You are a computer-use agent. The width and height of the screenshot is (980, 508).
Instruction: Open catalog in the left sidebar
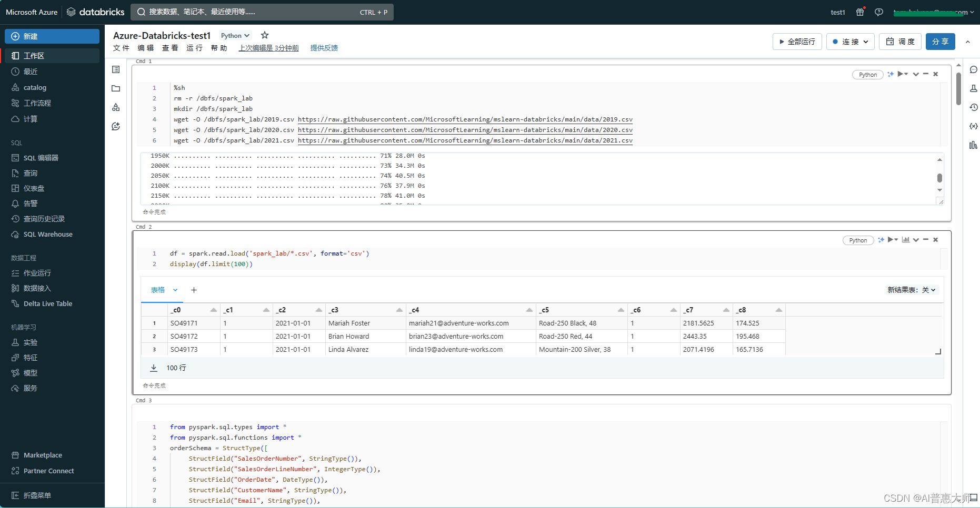[x=52, y=87]
